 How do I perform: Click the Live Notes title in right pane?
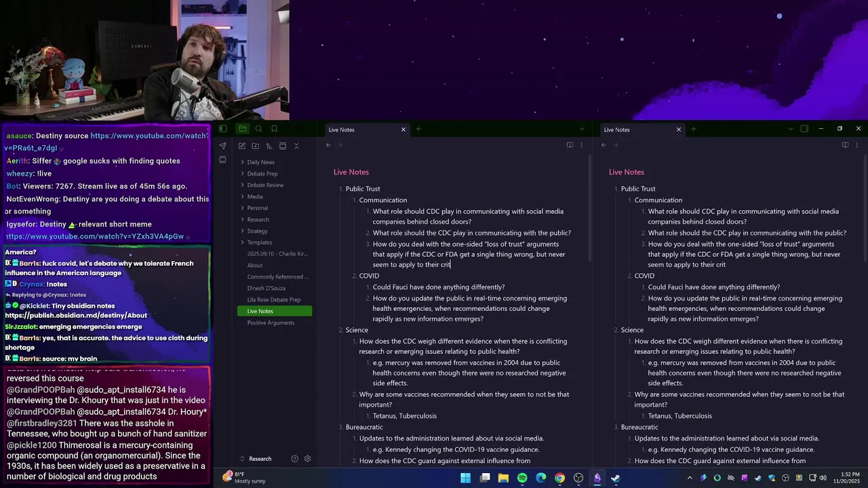tap(627, 172)
